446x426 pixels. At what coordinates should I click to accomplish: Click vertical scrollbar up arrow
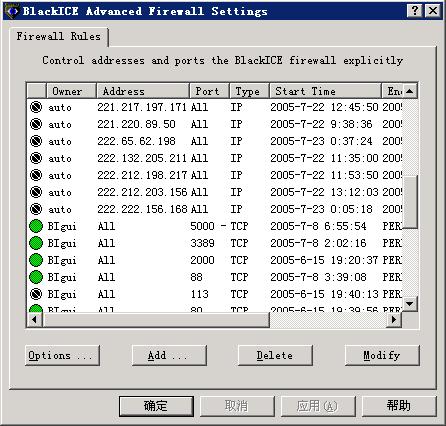[410, 91]
